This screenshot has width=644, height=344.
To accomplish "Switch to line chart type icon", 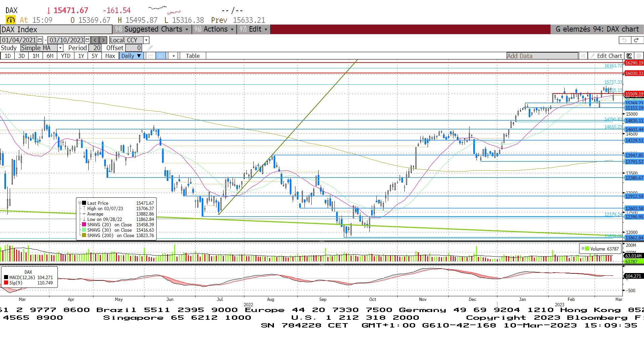I will (x=151, y=56).
